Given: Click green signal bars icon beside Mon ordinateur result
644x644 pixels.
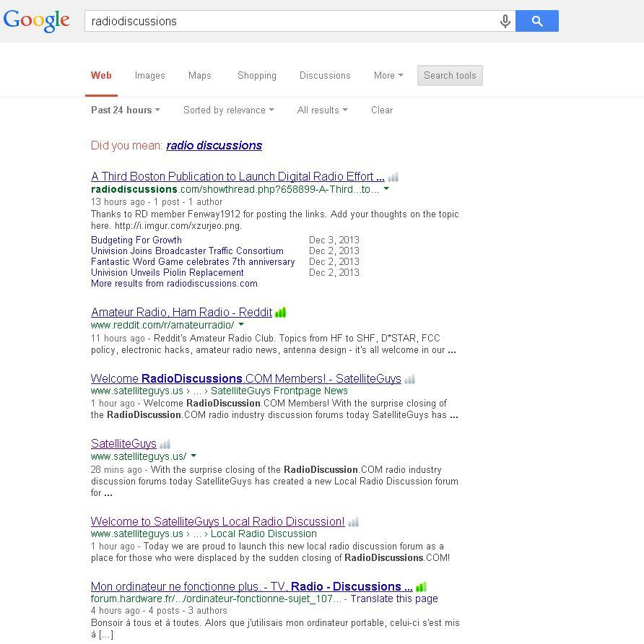Looking at the screenshot, I should tap(422, 587).
